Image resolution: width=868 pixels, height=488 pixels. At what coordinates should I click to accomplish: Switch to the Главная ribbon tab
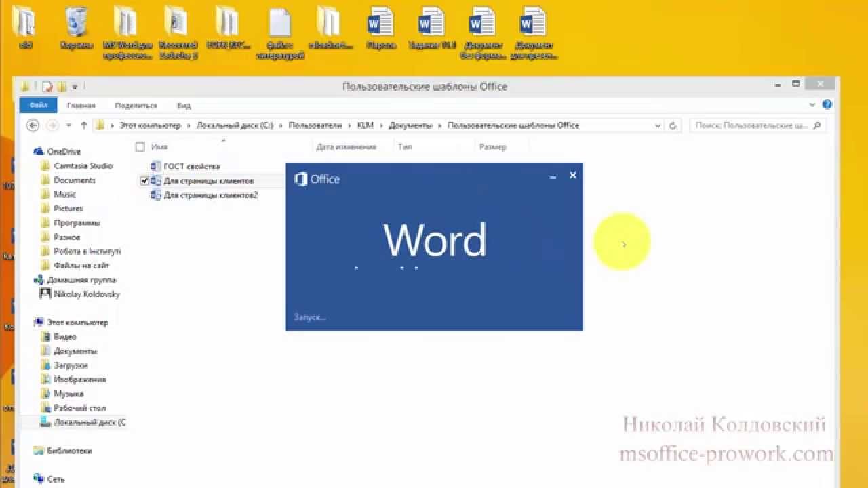pos(81,106)
